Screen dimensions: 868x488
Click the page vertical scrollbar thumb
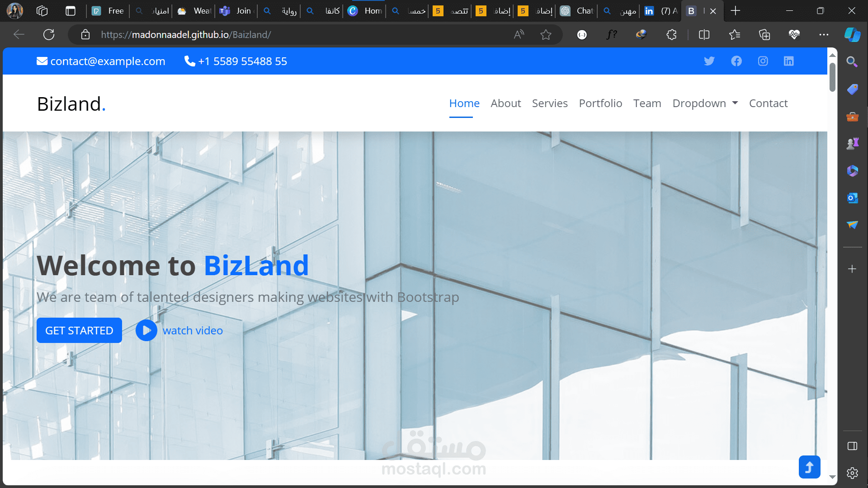coord(832,77)
